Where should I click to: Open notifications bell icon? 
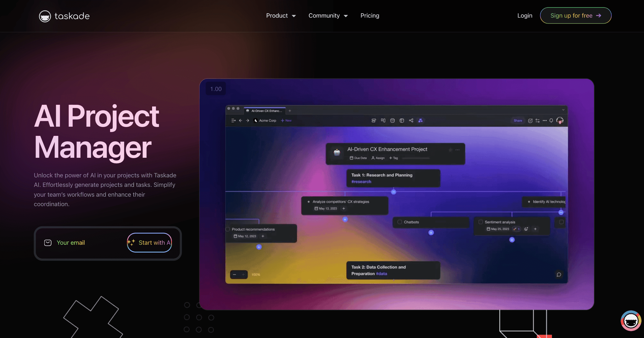[x=551, y=121]
